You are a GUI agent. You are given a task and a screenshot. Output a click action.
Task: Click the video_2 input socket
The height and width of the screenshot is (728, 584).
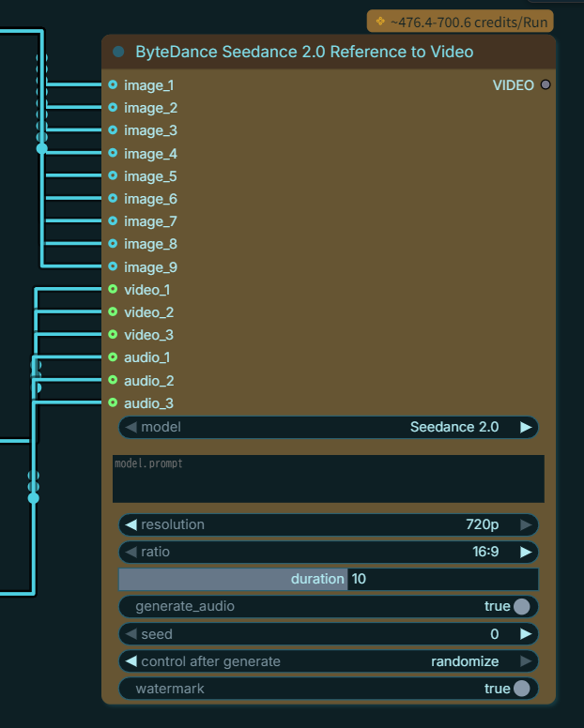pos(113,312)
